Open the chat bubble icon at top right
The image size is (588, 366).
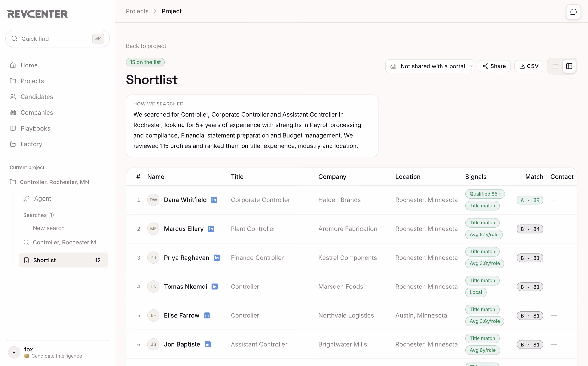click(573, 12)
